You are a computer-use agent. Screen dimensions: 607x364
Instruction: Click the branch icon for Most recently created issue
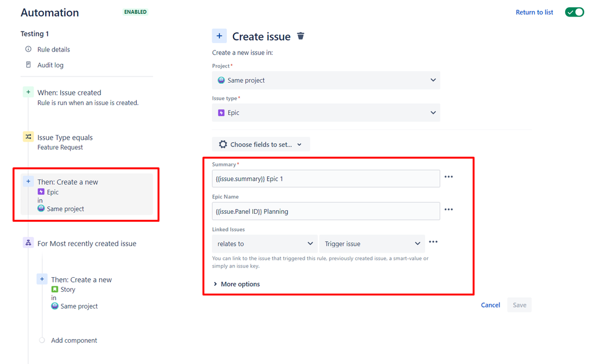point(28,242)
